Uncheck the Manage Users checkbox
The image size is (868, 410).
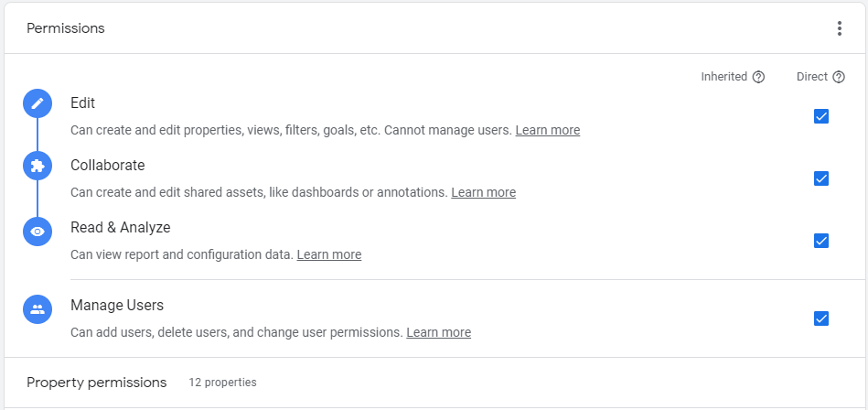[x=821, y=318]
